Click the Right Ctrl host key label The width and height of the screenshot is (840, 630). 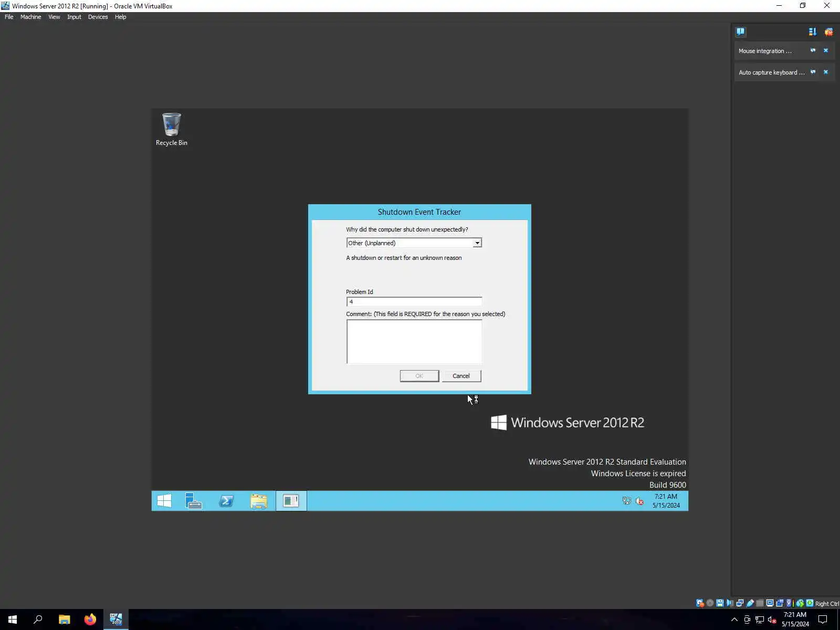pos(827,604)
